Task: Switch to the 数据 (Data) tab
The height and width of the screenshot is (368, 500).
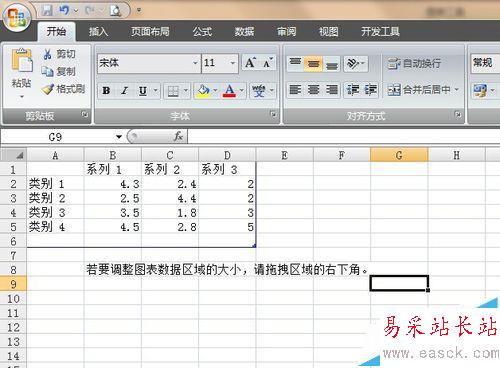Action: click(244, 32)
